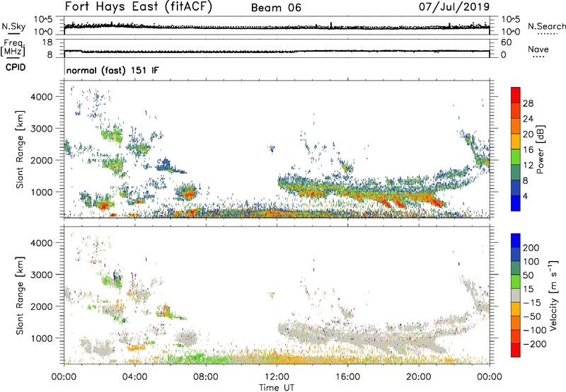The width and height of the screenshot is (566, 392).
Task: Click the '1000' tick on velocity panel
Action: 41,338
